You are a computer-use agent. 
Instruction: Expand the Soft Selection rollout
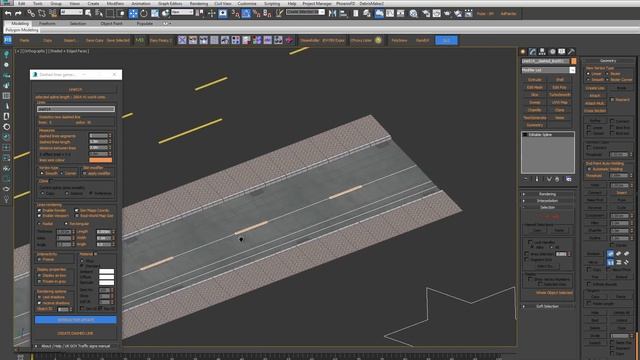(547, 306)
